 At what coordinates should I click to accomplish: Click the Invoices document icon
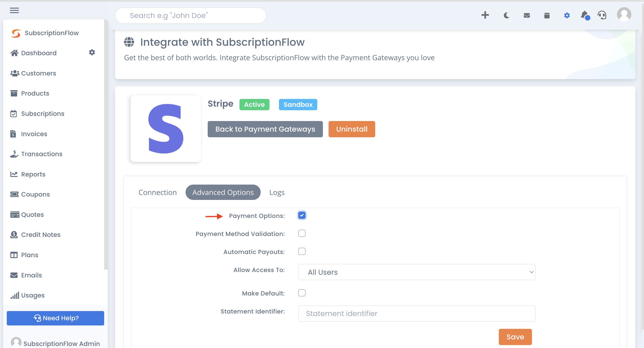(x=13, y=134)
